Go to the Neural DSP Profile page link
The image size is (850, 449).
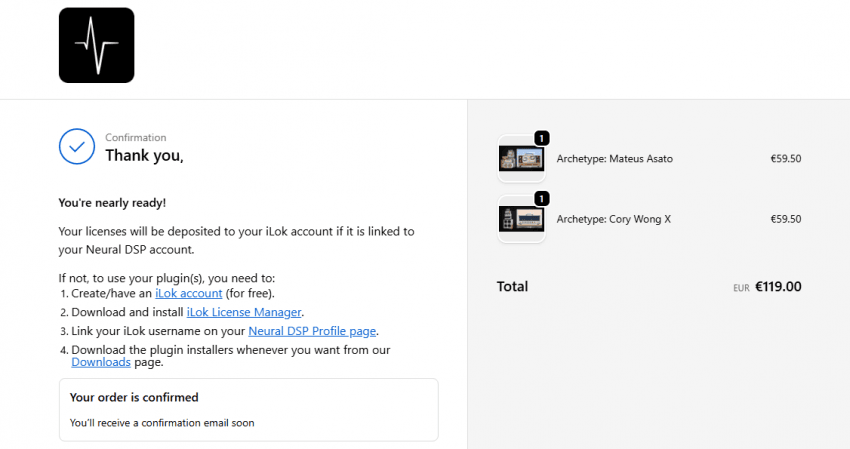[312, 331]
